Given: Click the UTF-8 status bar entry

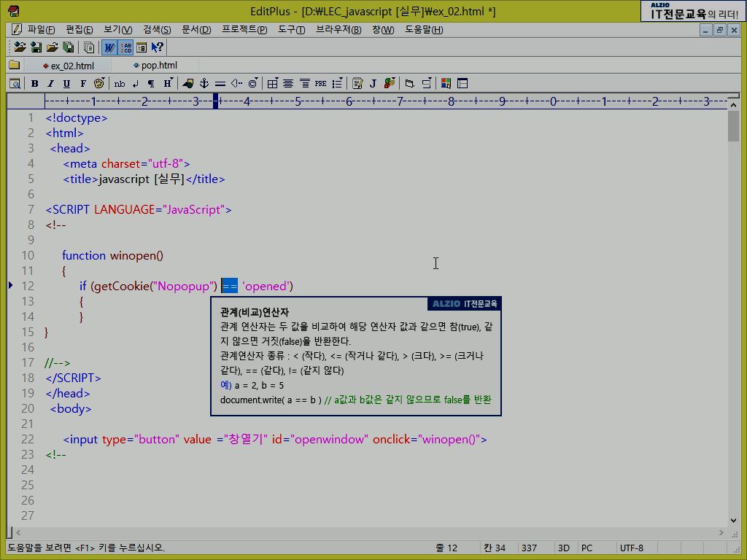Looking at the screenshot, I should point(631,548).
